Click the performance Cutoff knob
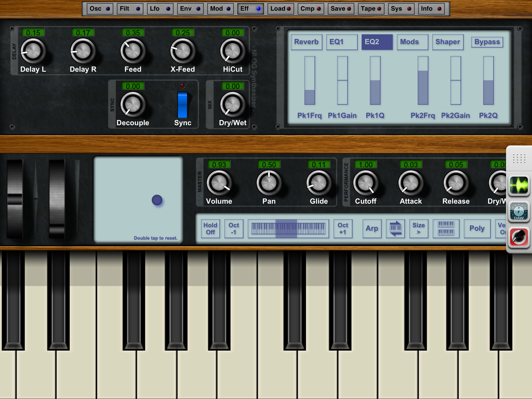 pos(365,183)
